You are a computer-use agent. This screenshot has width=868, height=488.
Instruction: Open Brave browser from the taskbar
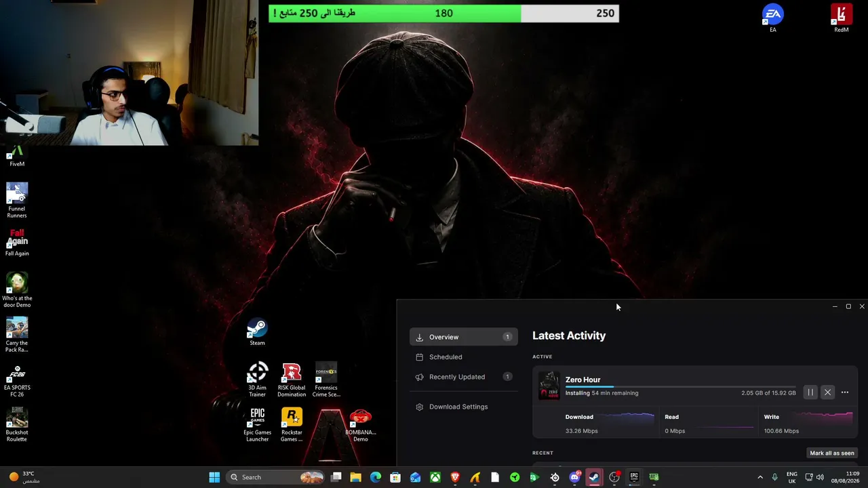pyautogui.click(x=455, y=477)
